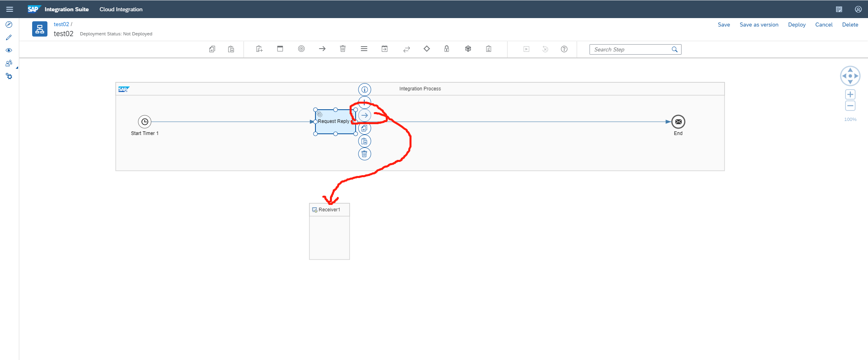Open Monitor via the eye sidebar icon
This screenshot has height=360, width=868.
tap(9, 50)
